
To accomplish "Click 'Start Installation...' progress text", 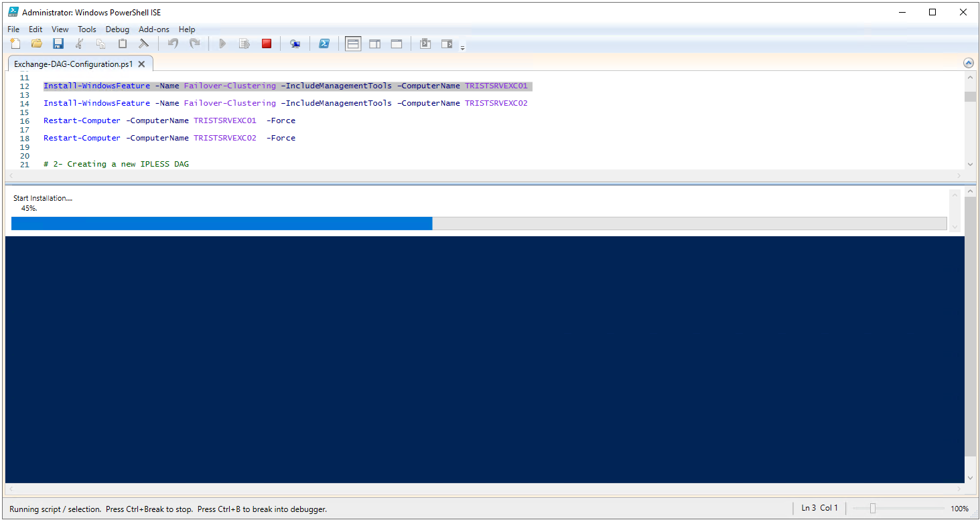I will click(43, 198).
